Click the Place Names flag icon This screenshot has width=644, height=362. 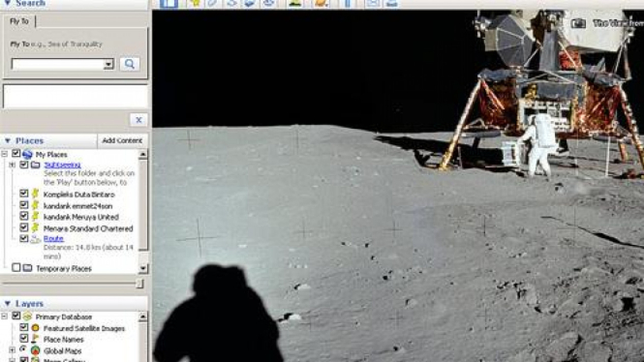click(x=35, y=339)
